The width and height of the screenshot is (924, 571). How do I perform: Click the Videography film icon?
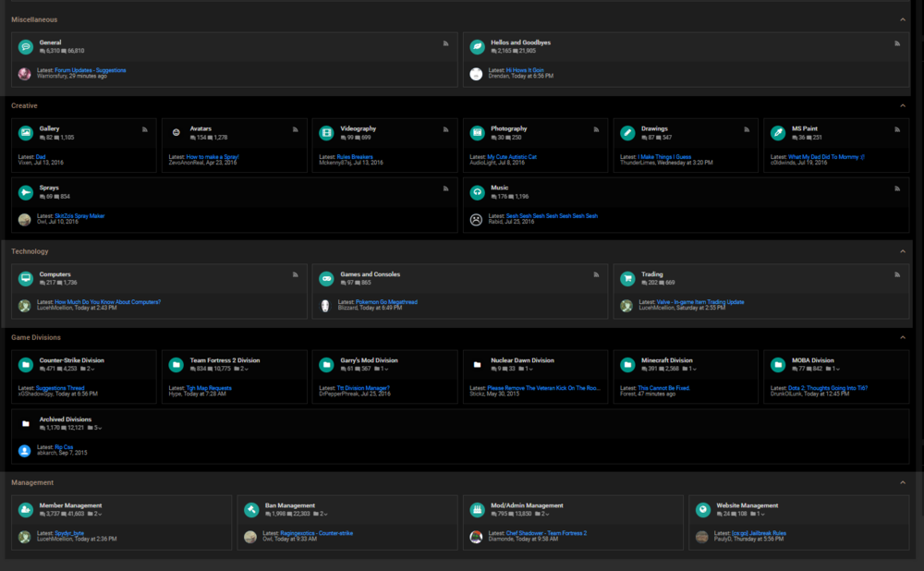[x=326, y=132]
